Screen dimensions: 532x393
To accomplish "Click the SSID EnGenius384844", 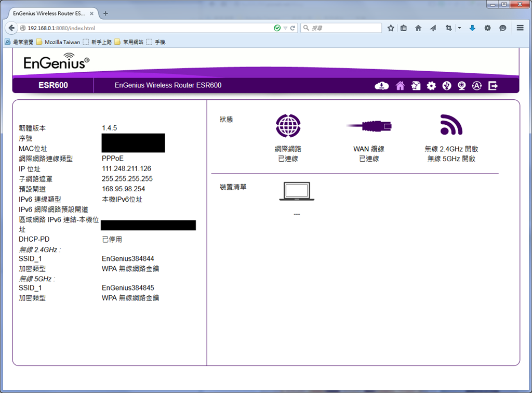I will coord(128,258).
